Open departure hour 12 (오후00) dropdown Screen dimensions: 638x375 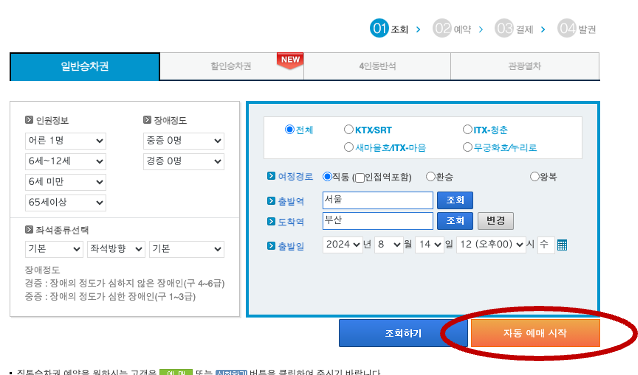click(x=491, y=245)
